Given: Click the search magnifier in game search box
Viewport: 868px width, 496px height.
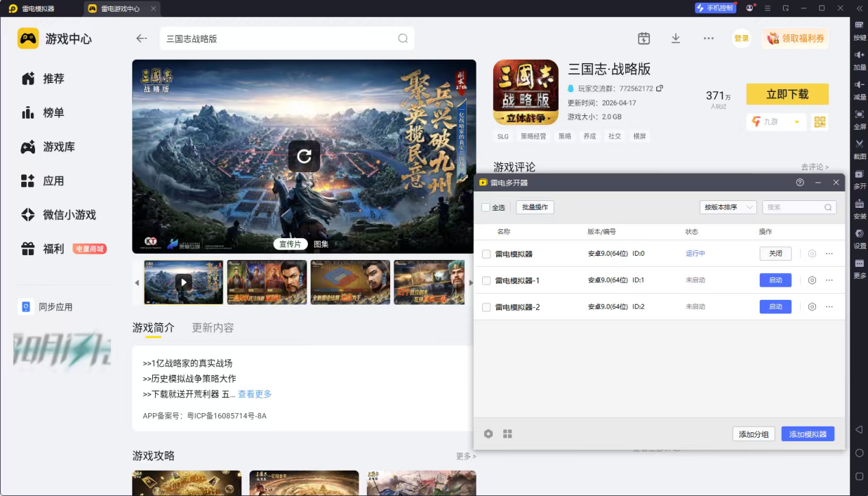Looking at the screenshot, I should point(403,38).
